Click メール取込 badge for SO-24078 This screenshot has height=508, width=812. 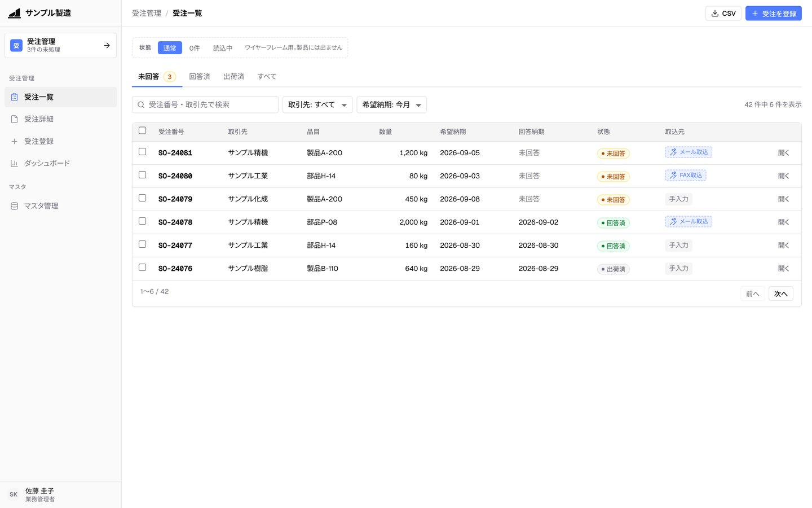coord(689,222)
